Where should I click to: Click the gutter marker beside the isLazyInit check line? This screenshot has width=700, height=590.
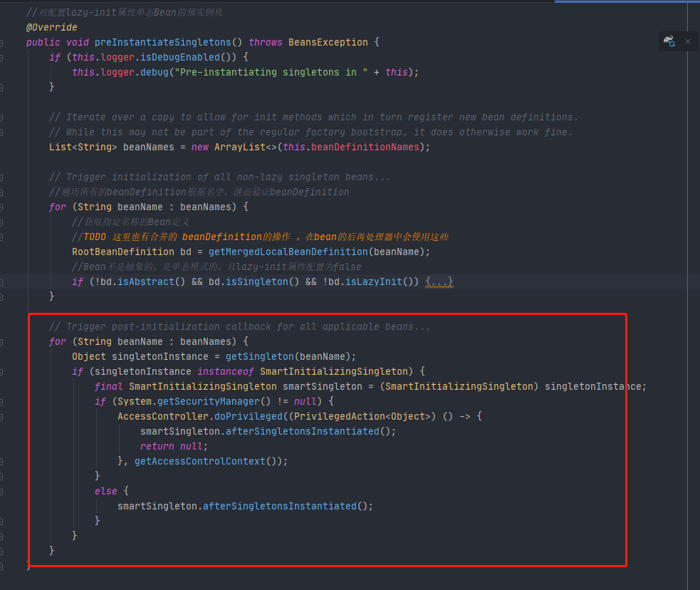click(x=2, y=281)
